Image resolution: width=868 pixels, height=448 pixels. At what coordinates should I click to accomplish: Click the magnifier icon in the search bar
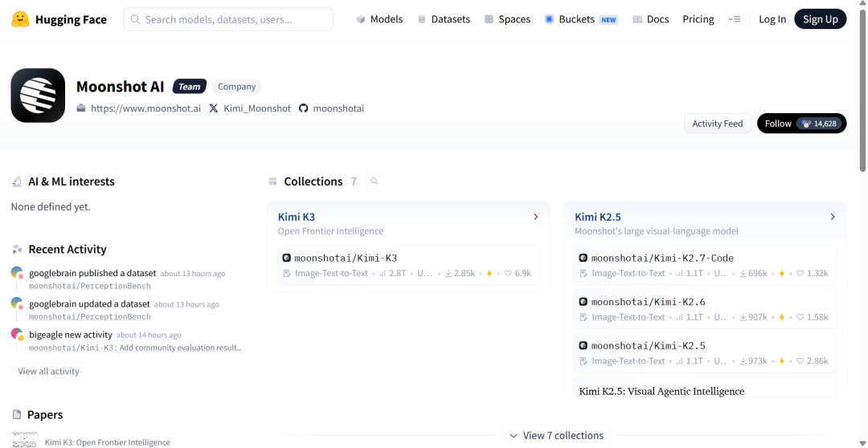pyautogui.click(x=135, y=19)
